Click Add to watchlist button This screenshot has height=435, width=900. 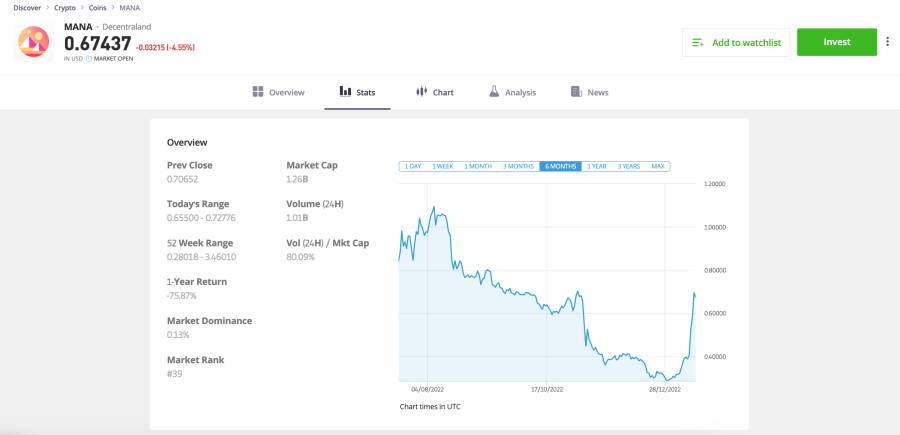coord(736,42)
